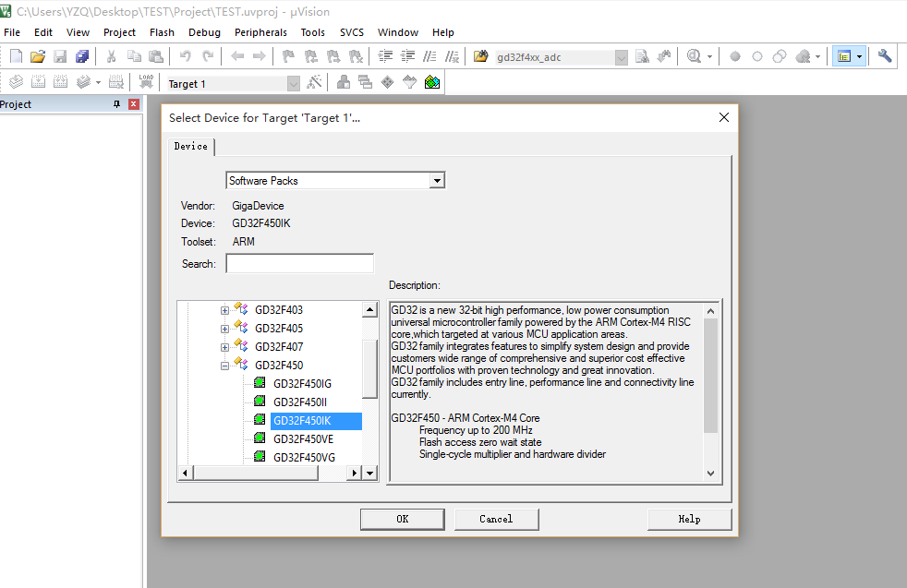Image resolution: width=907 pixels, height=588 pixels.
Task: Open debug magnifier dropdown arrow
Action: [709, 56]
